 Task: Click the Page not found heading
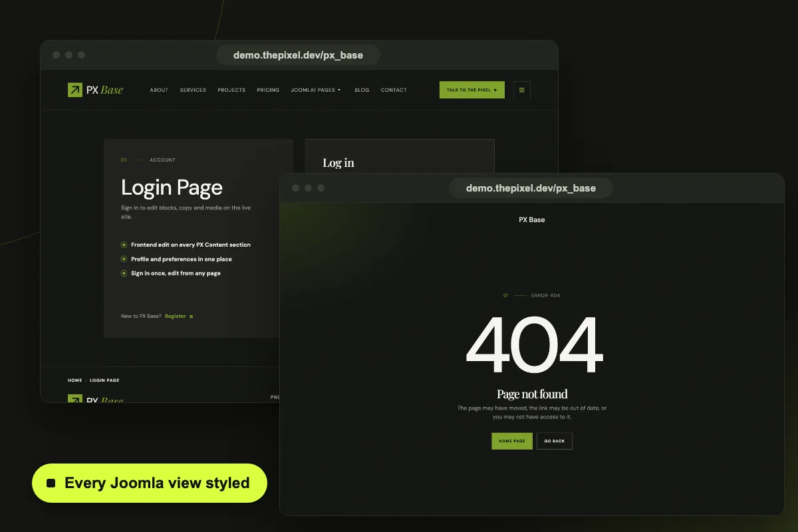coord(532,394)
